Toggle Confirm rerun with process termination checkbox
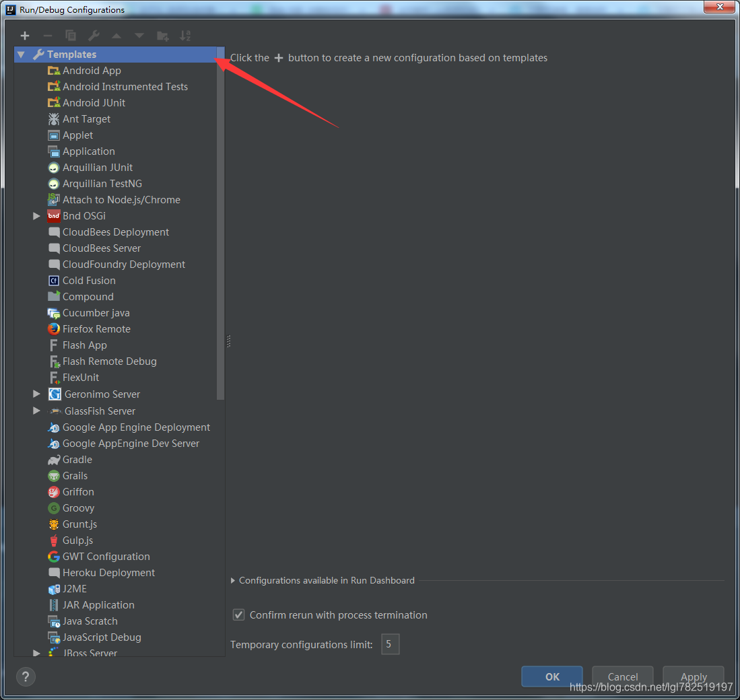This screenshot has height=700, width=740. pyautogui.click(x=239, y=615)
